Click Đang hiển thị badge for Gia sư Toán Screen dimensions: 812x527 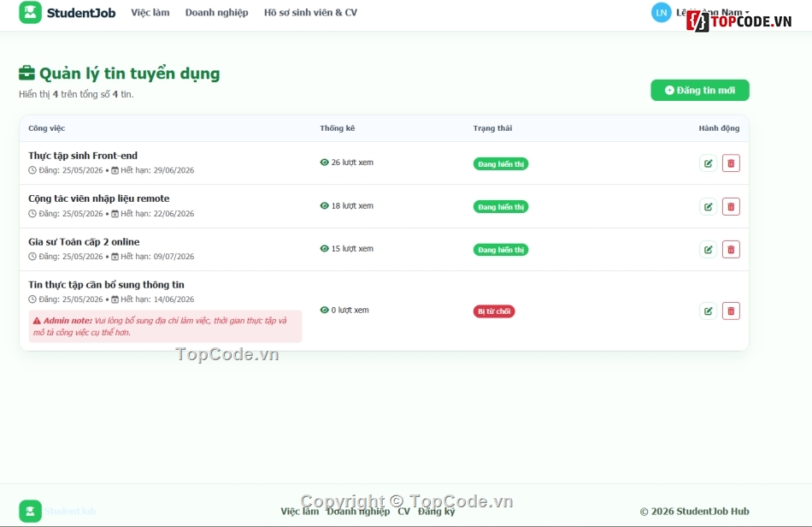coord(501,250)
